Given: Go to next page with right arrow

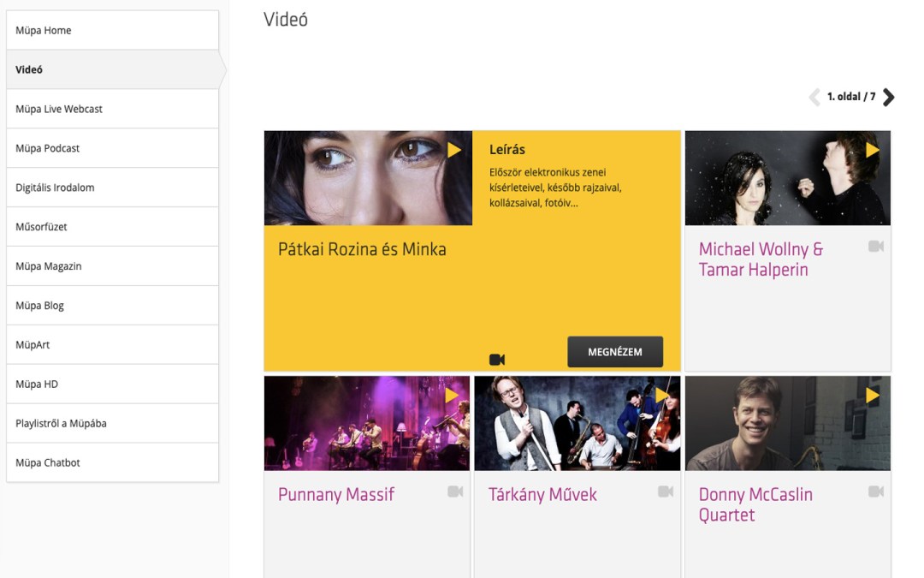Looking at the screenshot, I should click(888, 97).
